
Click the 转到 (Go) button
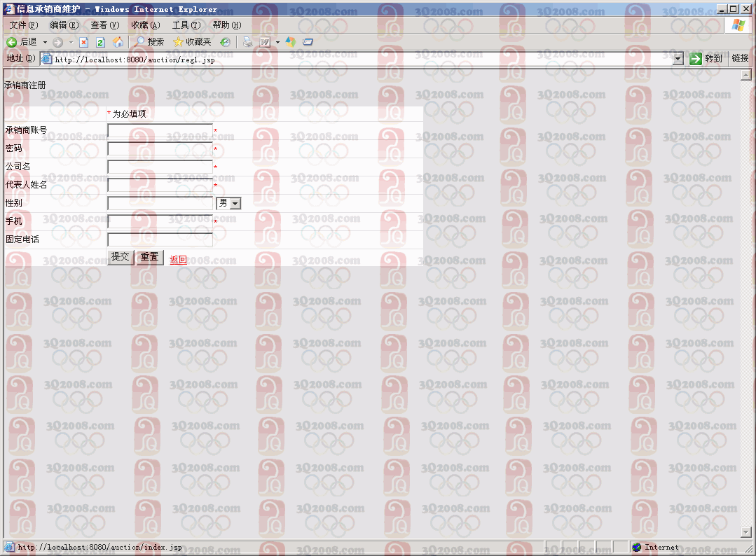tap(706, 59)
